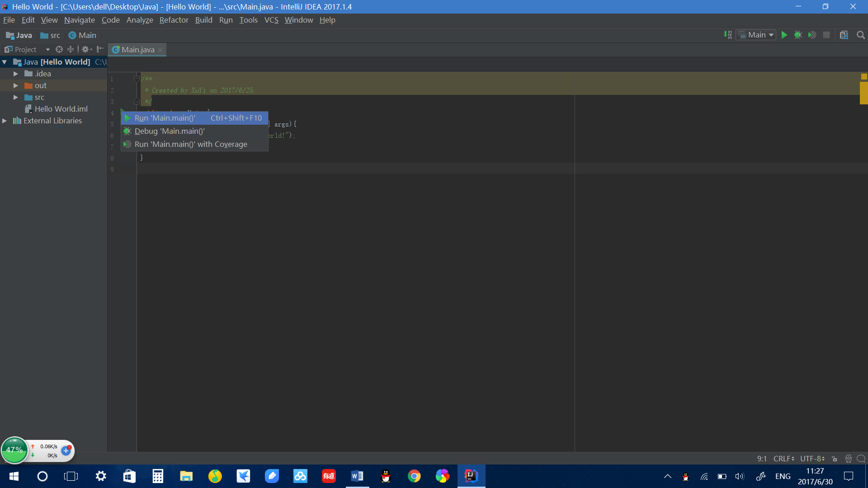Open Search Everywhere magnifier
Viewport: 868px width, 488px height.
[860, 35]
